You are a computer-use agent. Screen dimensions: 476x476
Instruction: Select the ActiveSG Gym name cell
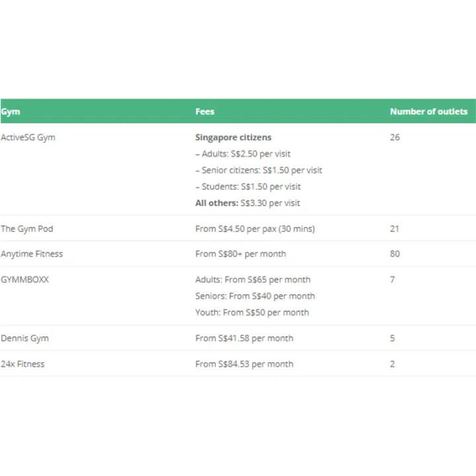[28, 138]
